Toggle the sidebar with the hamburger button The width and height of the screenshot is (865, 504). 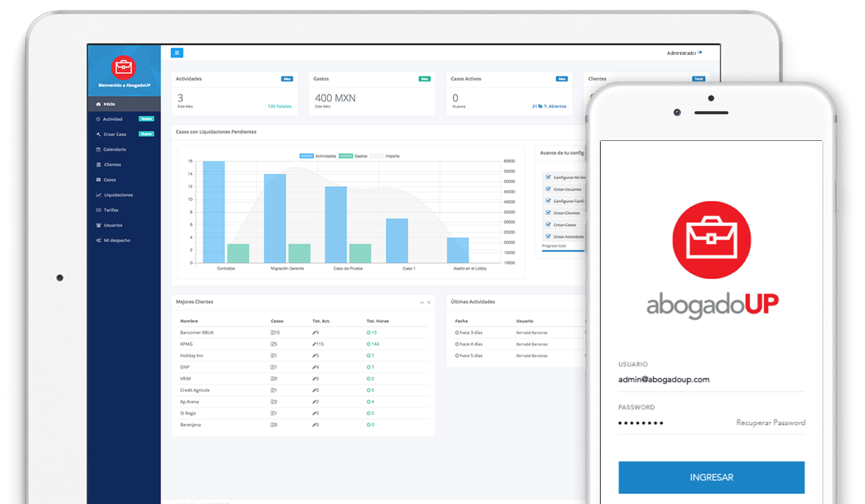pyautogui.click(x=177, y=53)
